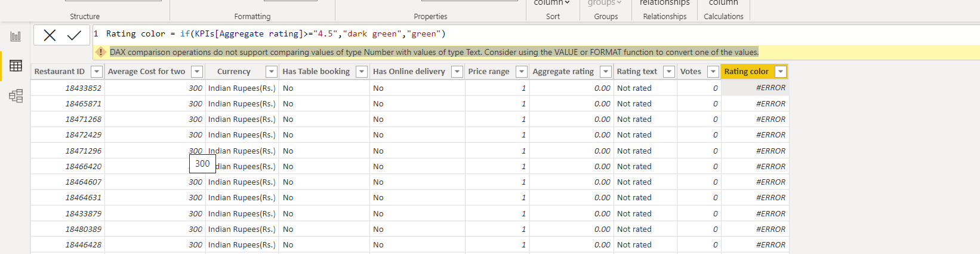The height and width of the screenshot is (254, 980).
Task: Click into the DAX formula bar
Action: 537,34
